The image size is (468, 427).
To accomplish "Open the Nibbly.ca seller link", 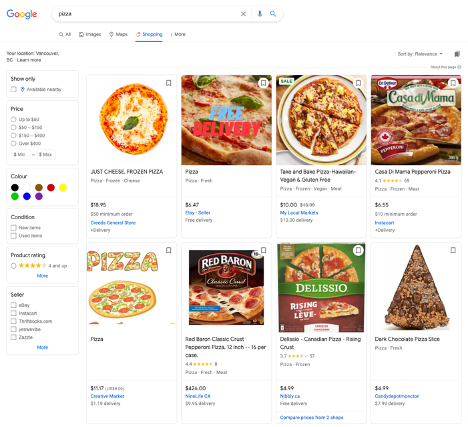I will (x=290, y=396).
